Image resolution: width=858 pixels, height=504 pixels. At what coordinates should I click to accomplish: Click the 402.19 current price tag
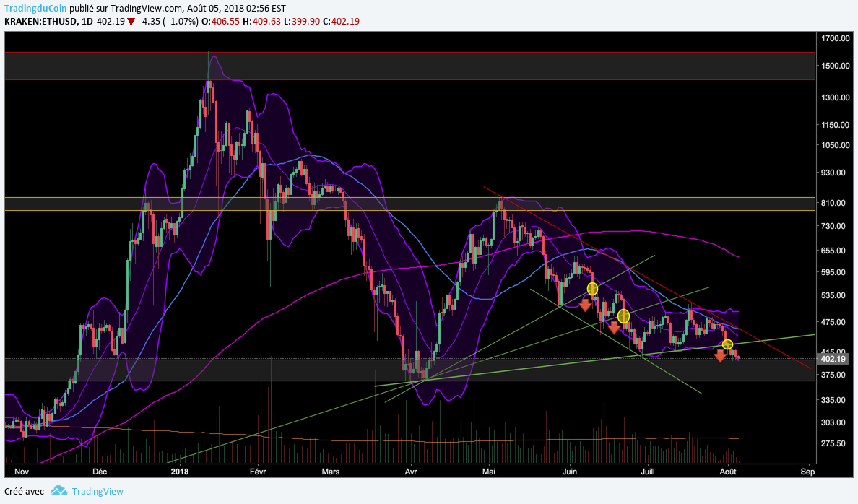(832, 359)
